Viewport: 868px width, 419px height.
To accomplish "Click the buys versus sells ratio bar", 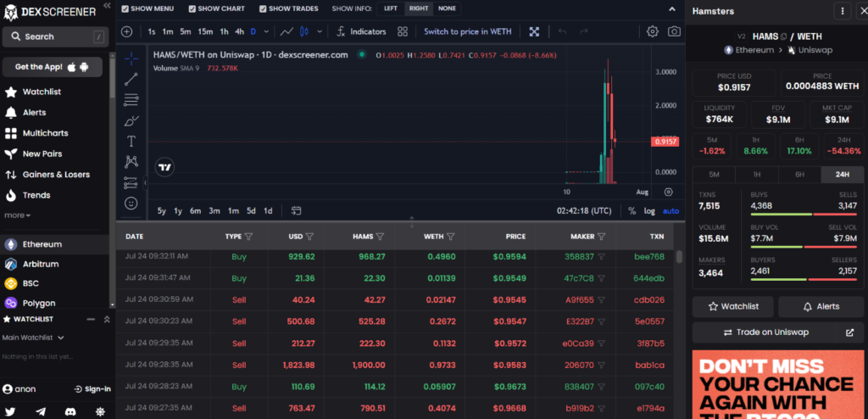I will click(803, 215).
